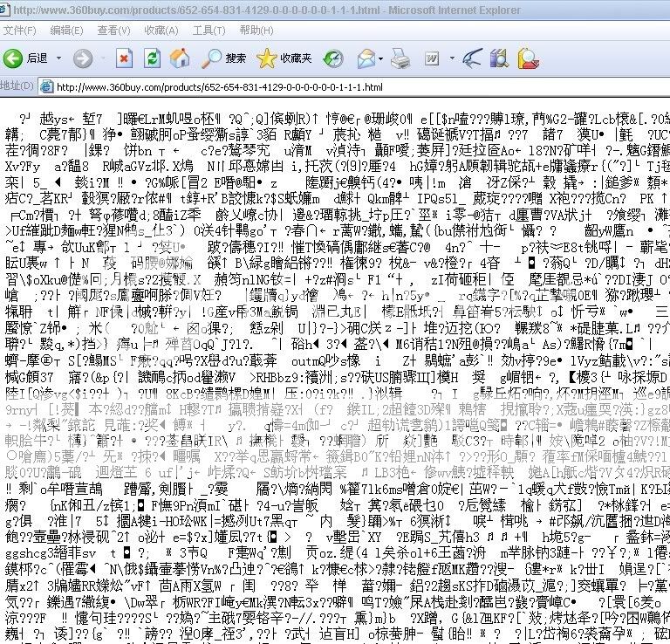Stop loading the page

tap(124, 58)
